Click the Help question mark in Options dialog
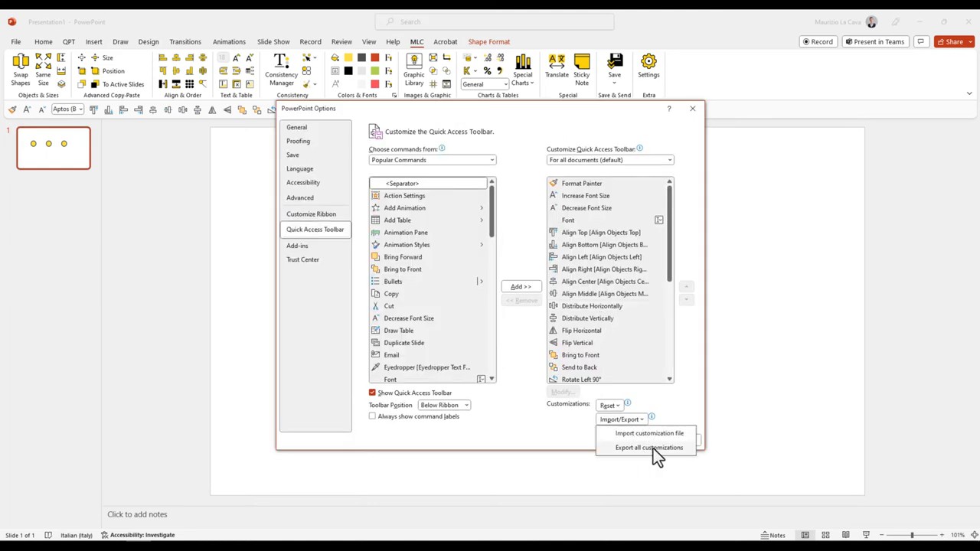 coord(668,109)
